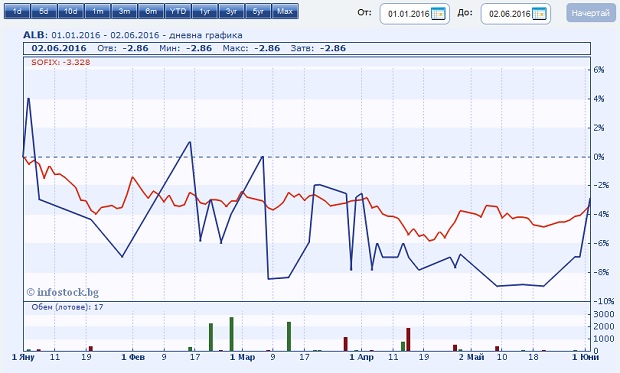This screenshot has height=373, width=620.
Task: Choose the 3m period button
Action: (124, 11)
